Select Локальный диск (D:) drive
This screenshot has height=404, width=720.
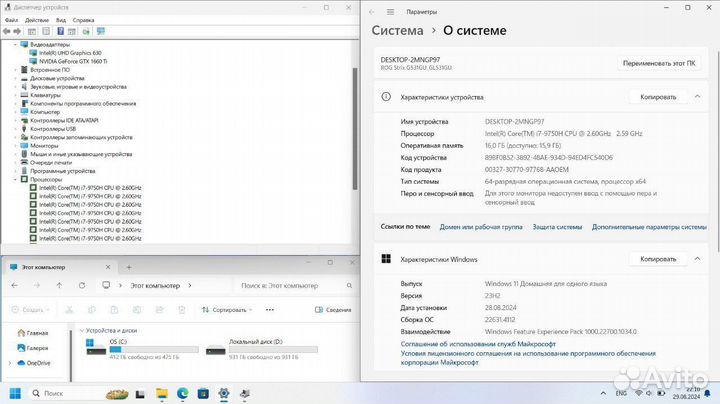coord(262,349)
